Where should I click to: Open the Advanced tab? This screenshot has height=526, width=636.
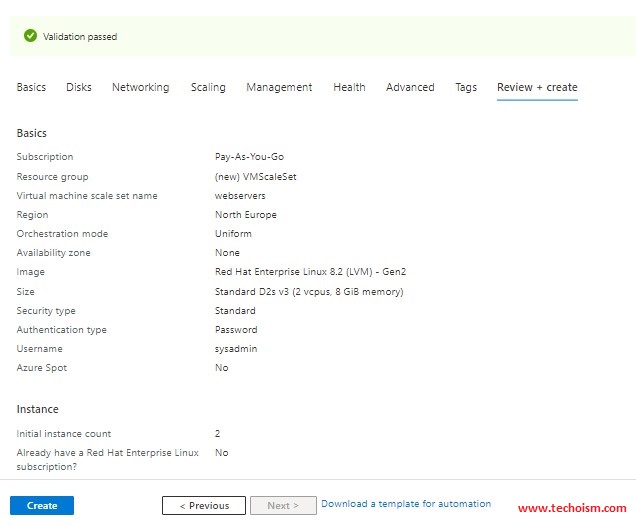tap(410, 87)
